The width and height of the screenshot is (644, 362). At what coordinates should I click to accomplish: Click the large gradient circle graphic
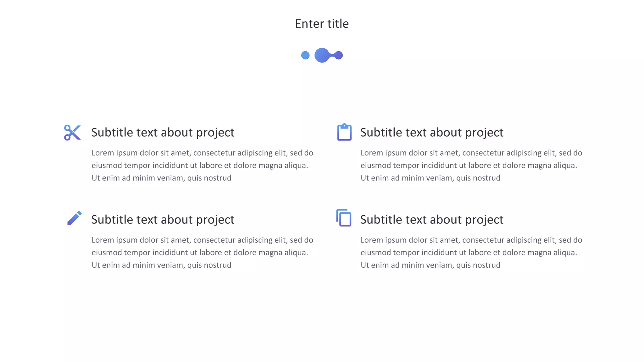322,55
